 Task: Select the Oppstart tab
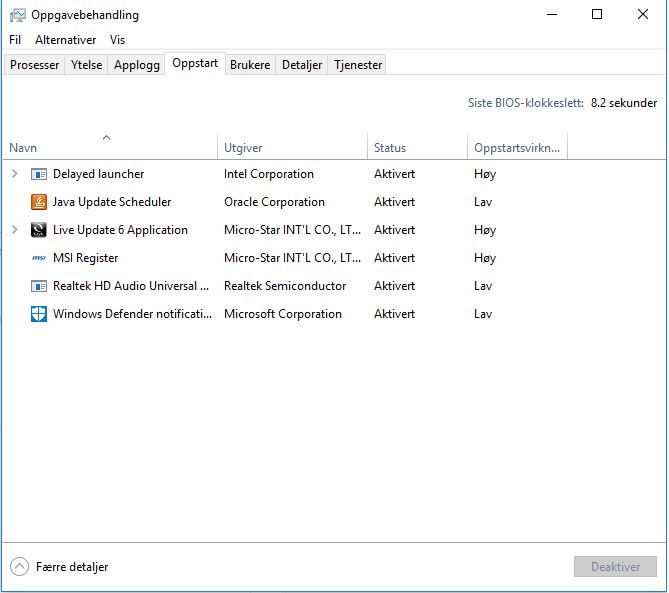pyautogui.click(x=195, y=63)
